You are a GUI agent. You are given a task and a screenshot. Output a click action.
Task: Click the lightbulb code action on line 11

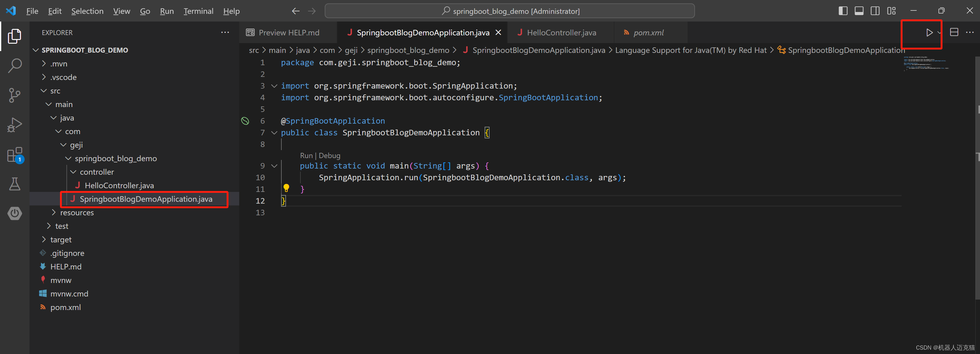(286, 188)
